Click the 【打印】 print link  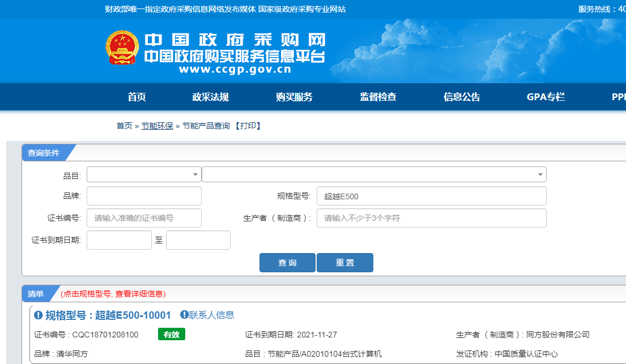coord(248,126)
